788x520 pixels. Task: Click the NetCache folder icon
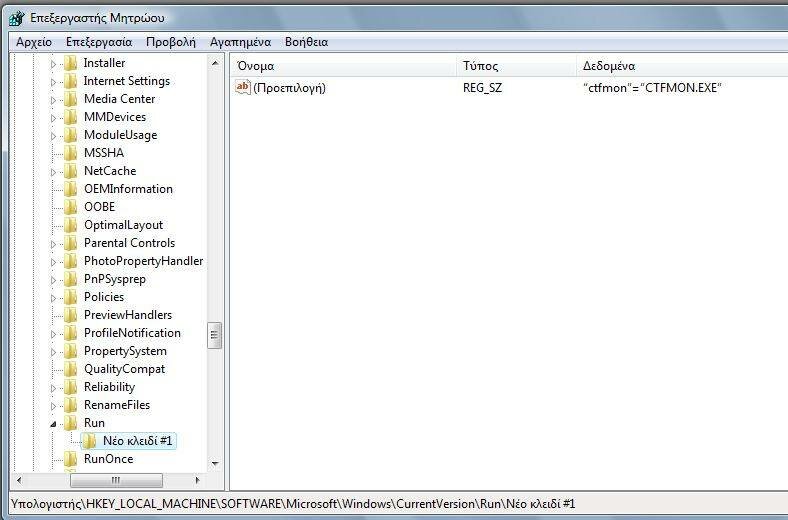[70, 171]
